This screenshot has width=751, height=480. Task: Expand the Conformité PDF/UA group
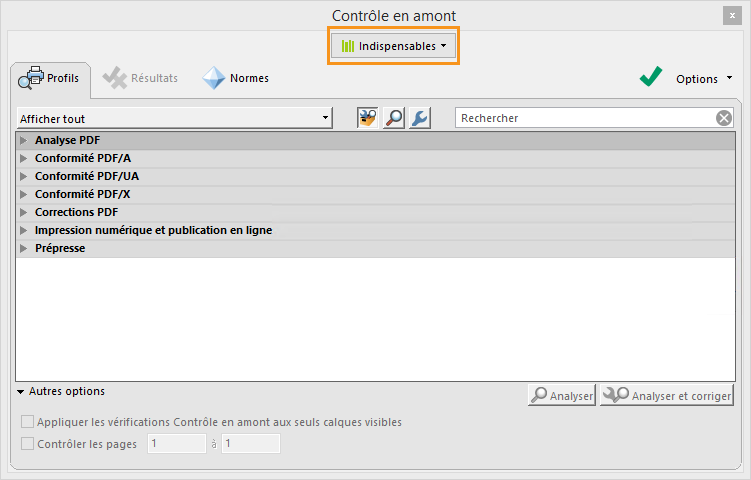[x=23, y=176]
